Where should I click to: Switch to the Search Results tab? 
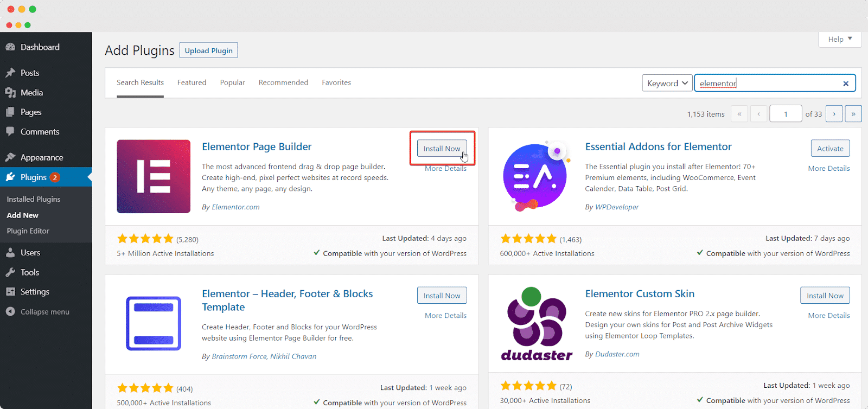click(x=140, y=82)
